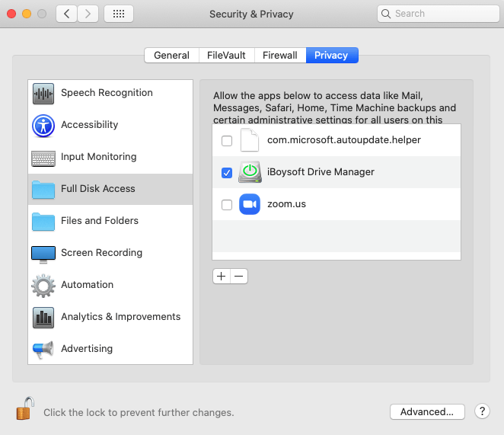Viewport: 504px width, 435px height.
Task: Click the Files and Folders folder icon
Action: [43, 222]
